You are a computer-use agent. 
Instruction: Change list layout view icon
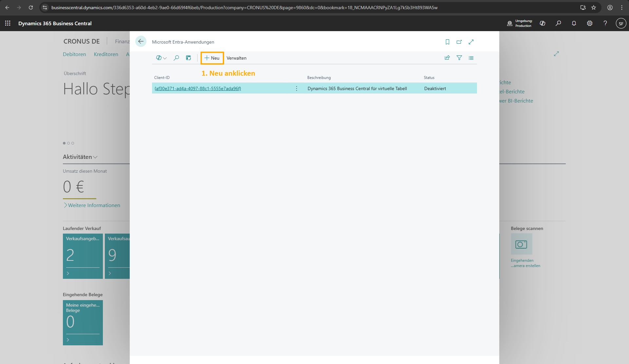[471, 58]
